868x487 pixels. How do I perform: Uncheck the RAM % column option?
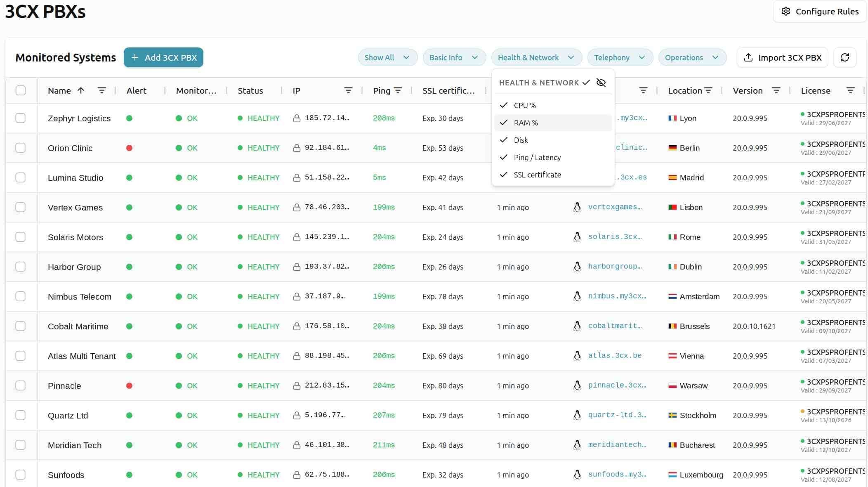tap(553, 123)
